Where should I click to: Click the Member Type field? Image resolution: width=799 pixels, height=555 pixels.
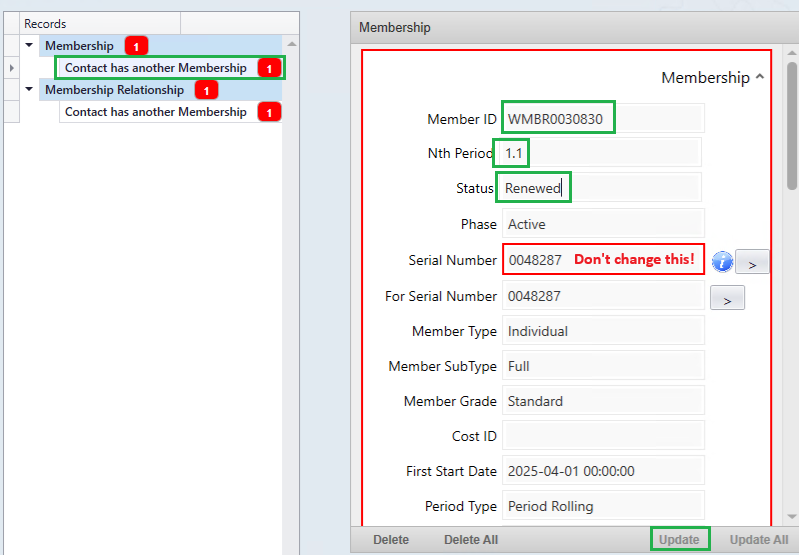[603, 331]
